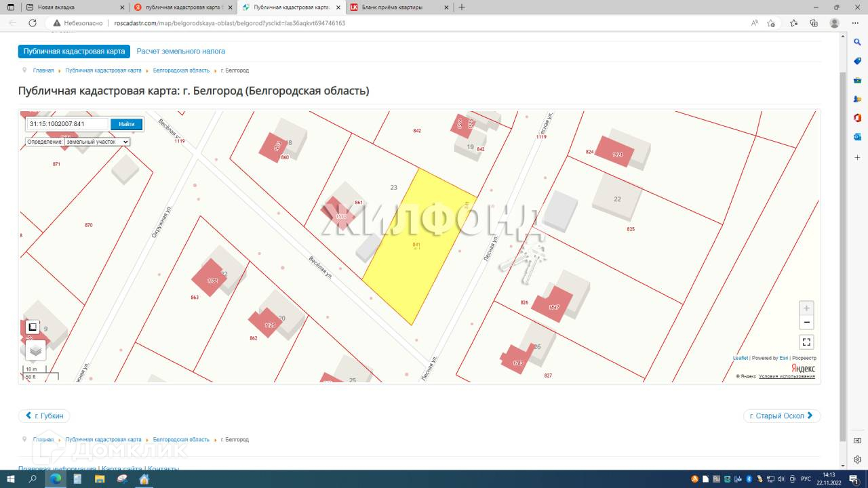
Task: Click the browser address bar URL
Action: click(x=230, y=23)
